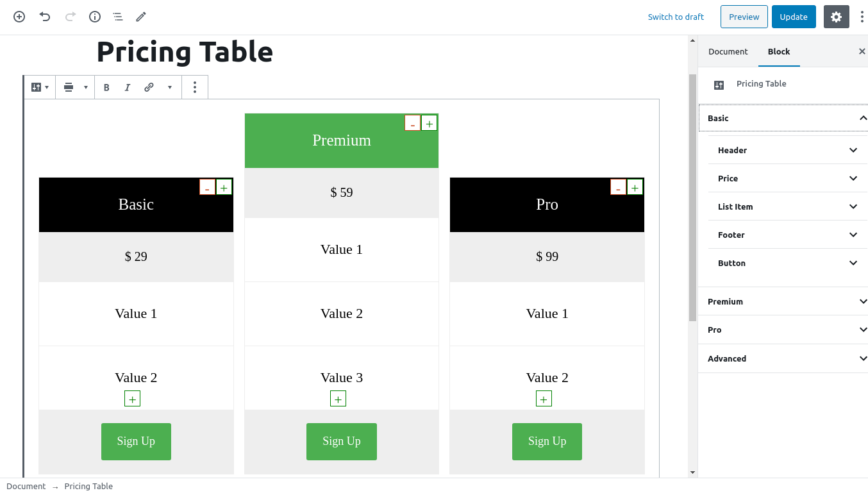Screen dimensions: 868x493
Task: Click the Add block plus icon
Action: [19, 17]
